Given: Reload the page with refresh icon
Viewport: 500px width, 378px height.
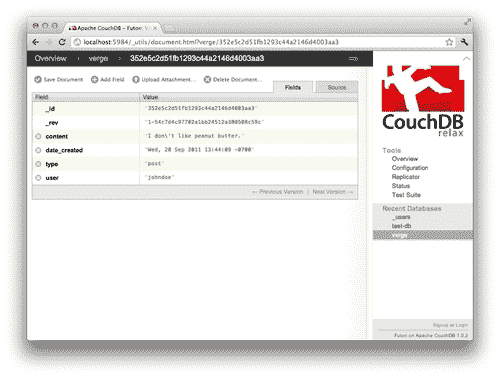Looking at the screenshot, I should (62, 42).
